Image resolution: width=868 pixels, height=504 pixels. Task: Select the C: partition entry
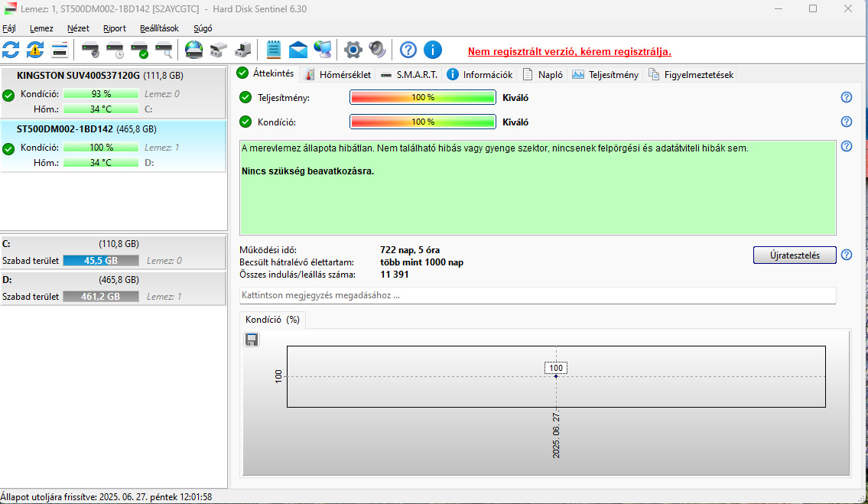pyautogui.click(x=113, y=252)
